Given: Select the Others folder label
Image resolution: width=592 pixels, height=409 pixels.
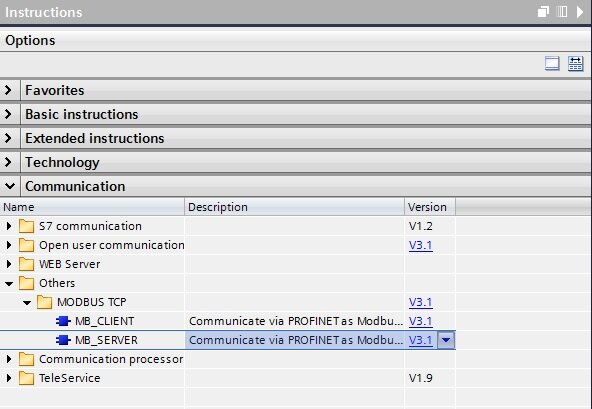Looking at the screenshot, I should pyautogui.click(x=57, y=283).
